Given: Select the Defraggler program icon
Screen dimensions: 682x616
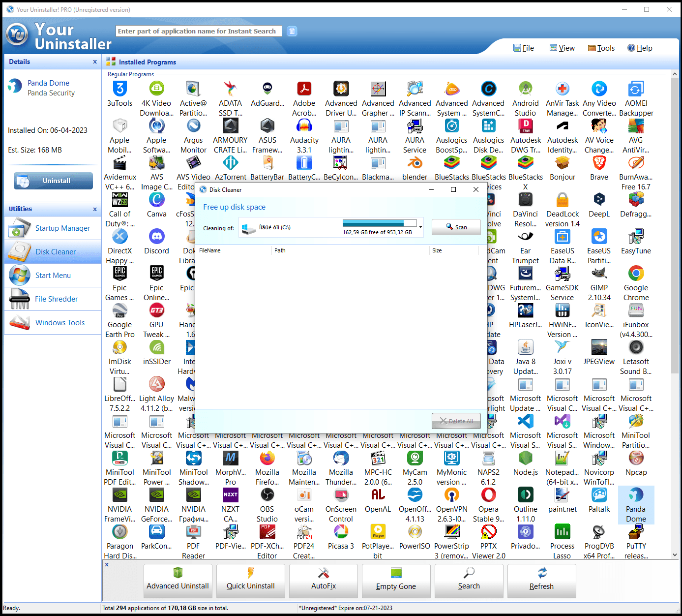Looking at the screenshot, I should point(636,200).
